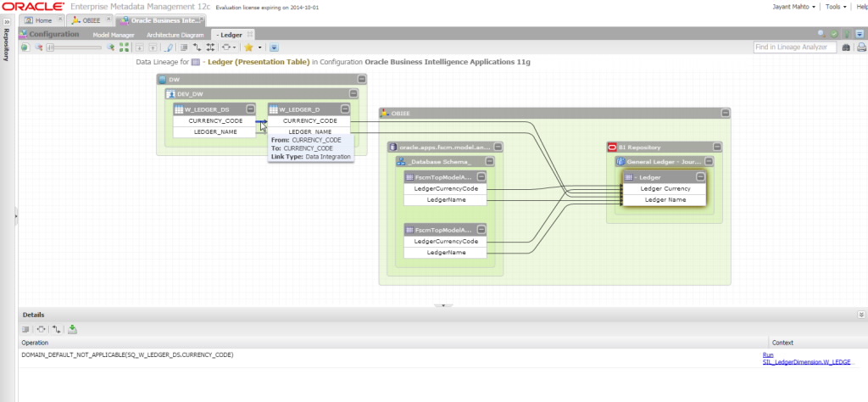Open the Tools dropdown menu
Screen dimensions: 868x402
point(836,6)
